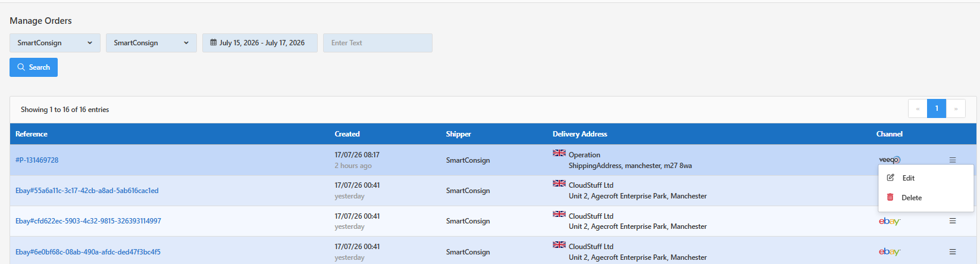
Task: Open the actions menu icon for Ebay#6e0bf68c row
Action: [x=953, y=251]
